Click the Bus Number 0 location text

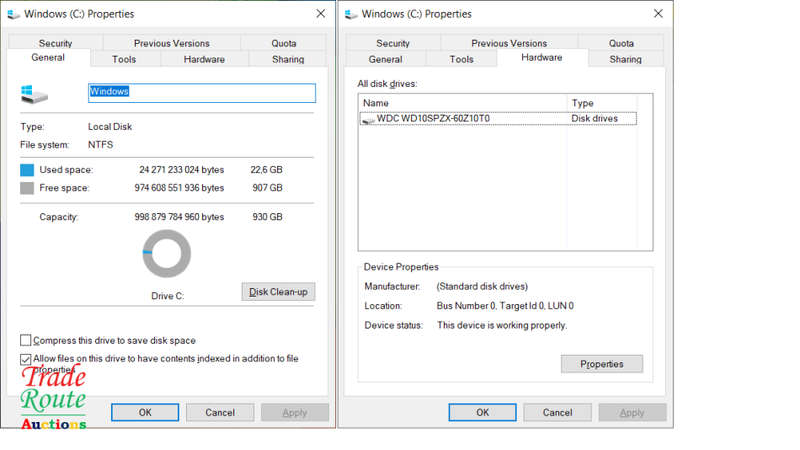[x=505, y=306]
